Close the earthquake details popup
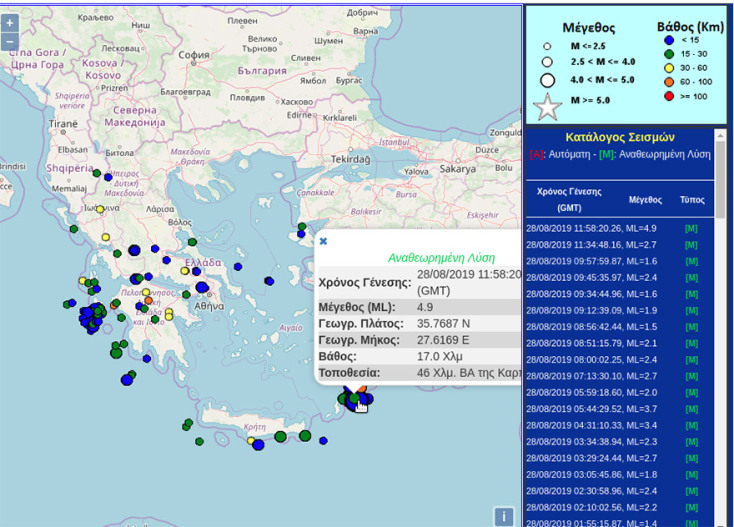The image size is (734, 527). point(323,241)
